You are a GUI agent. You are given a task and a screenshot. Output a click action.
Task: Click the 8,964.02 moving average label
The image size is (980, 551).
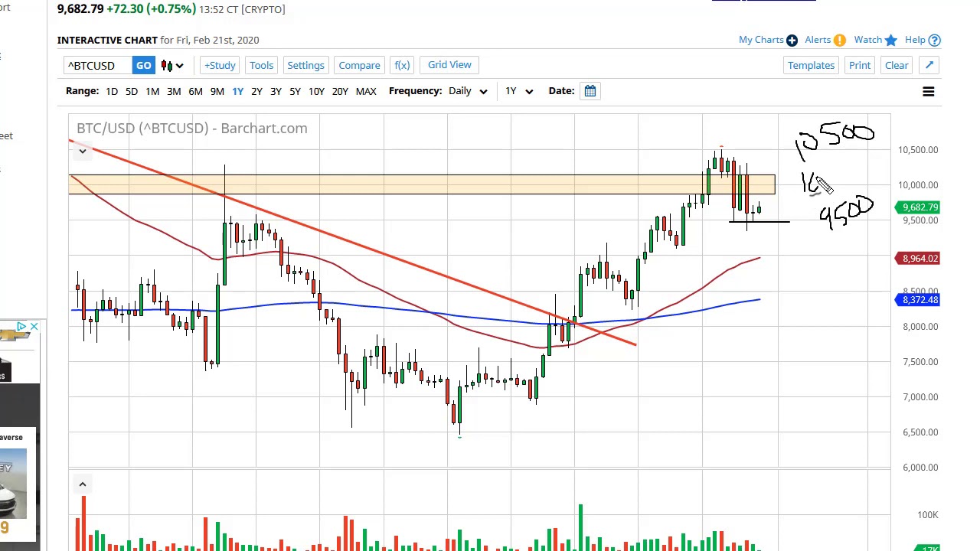(917, 259)
